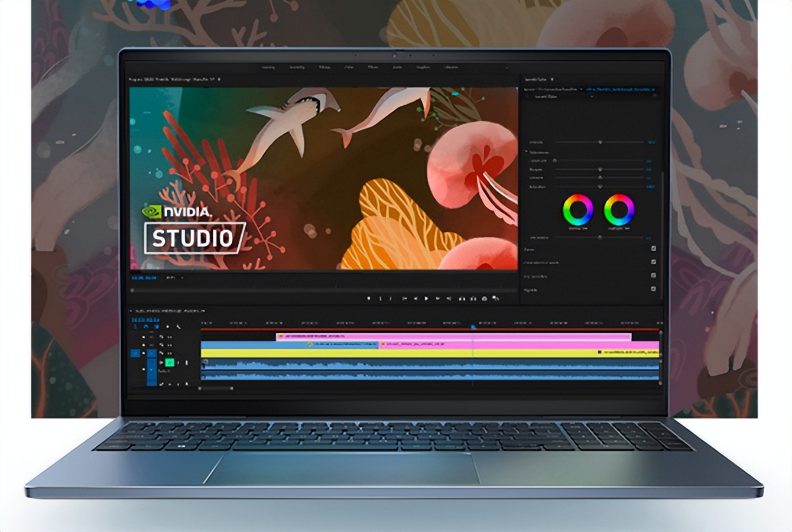Switch to the Assembly workspace tab
This screenshot has width=792, height=532.
point(297,67)
